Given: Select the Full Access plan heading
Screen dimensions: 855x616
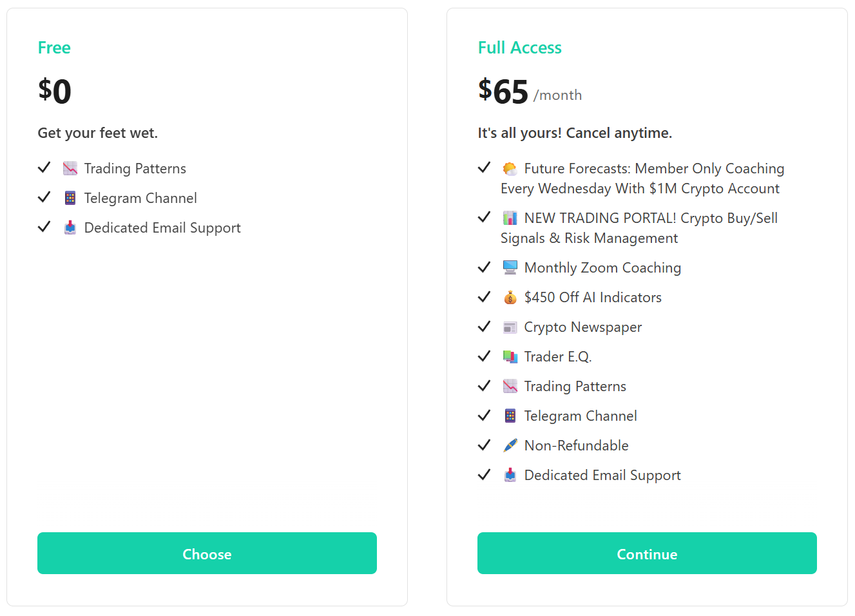Looking at the screenshot, I should (x=519, y=48).
